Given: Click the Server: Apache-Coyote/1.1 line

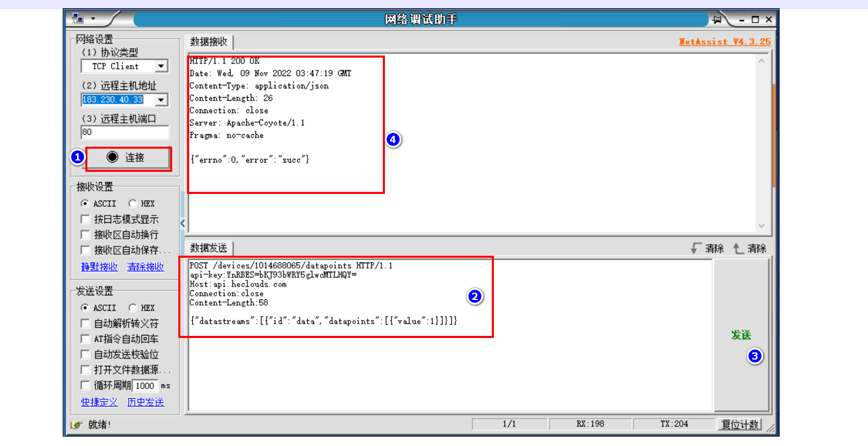Looking at the screenshot, I should (247, 123).
